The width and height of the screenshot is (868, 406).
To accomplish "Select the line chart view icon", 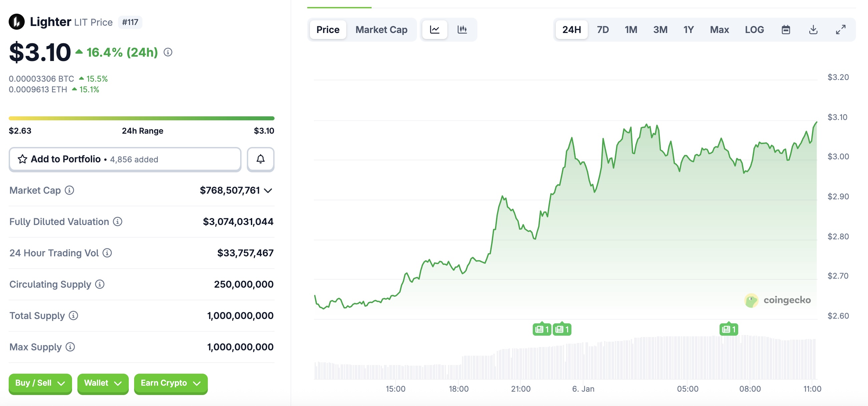I will coord(435,30).
